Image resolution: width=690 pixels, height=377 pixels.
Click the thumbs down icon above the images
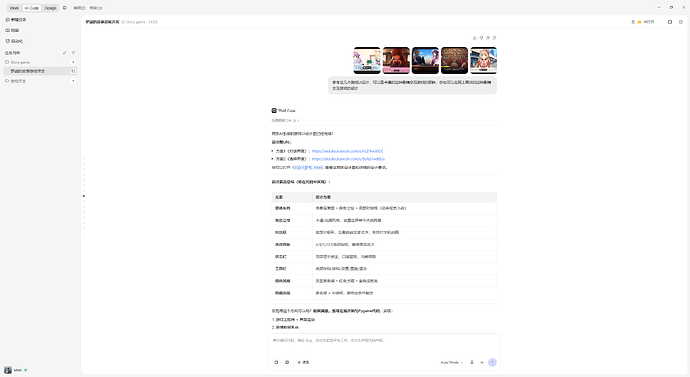481,38
